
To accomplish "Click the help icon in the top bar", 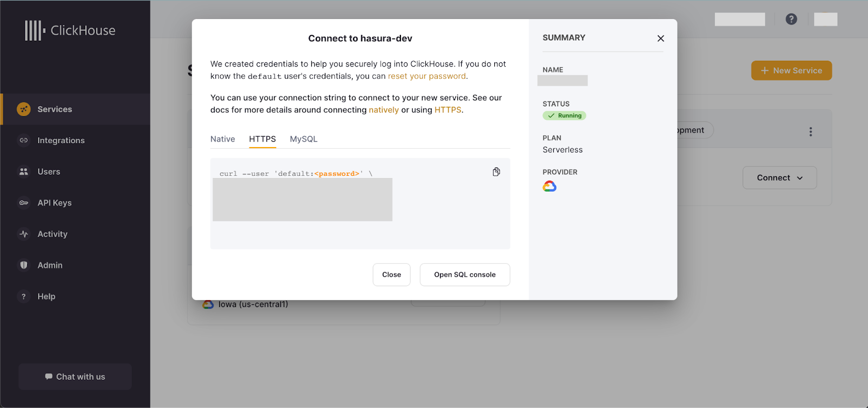I will 792,19.
